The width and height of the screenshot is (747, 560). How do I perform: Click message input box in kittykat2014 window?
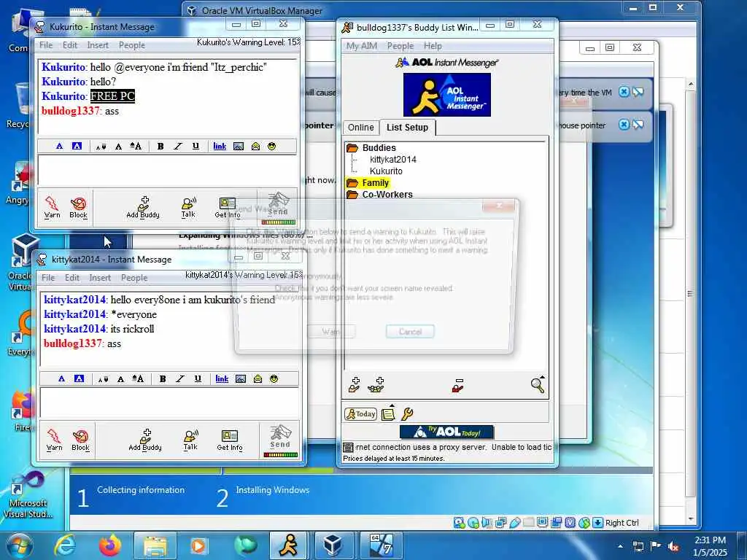[x=169, y=402]
